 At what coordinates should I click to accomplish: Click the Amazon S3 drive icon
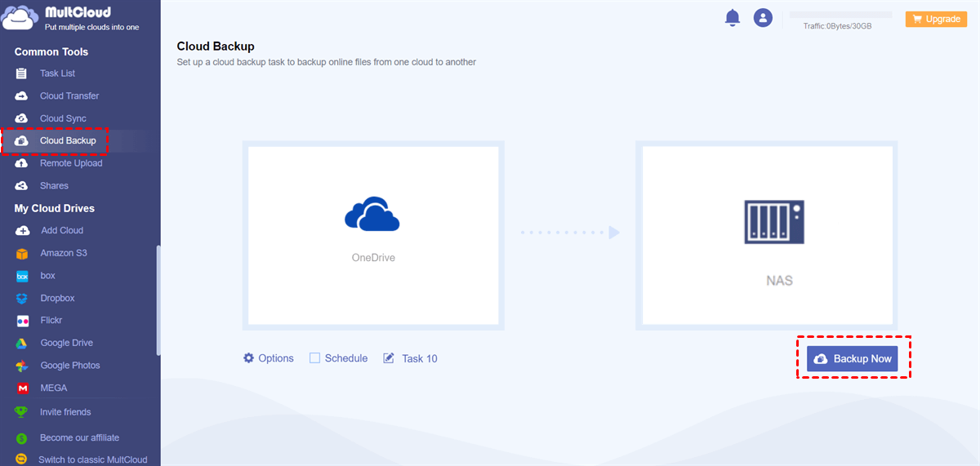point(22,253)
